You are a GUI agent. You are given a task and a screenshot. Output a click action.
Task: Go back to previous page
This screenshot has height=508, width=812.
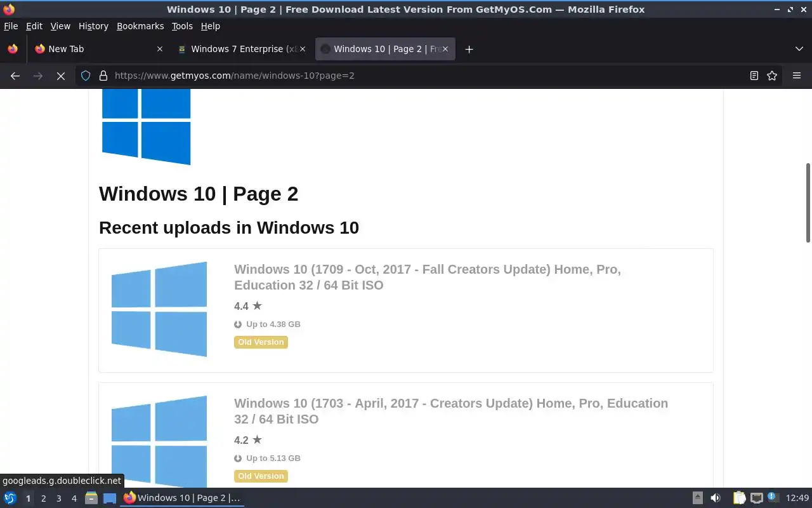(x=15, y=76)
